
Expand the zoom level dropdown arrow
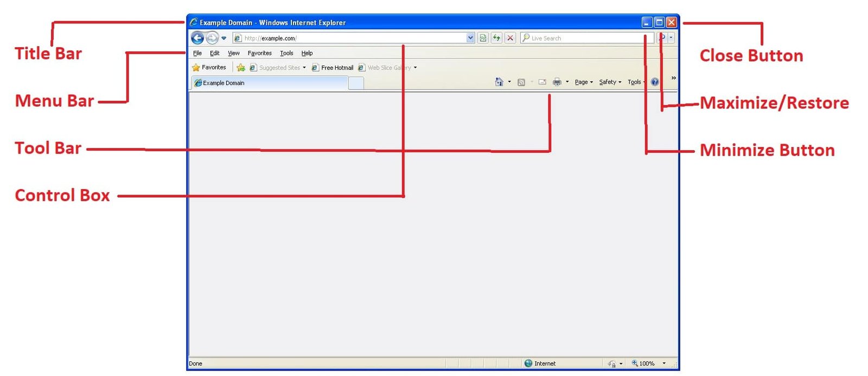pos(664,364)
